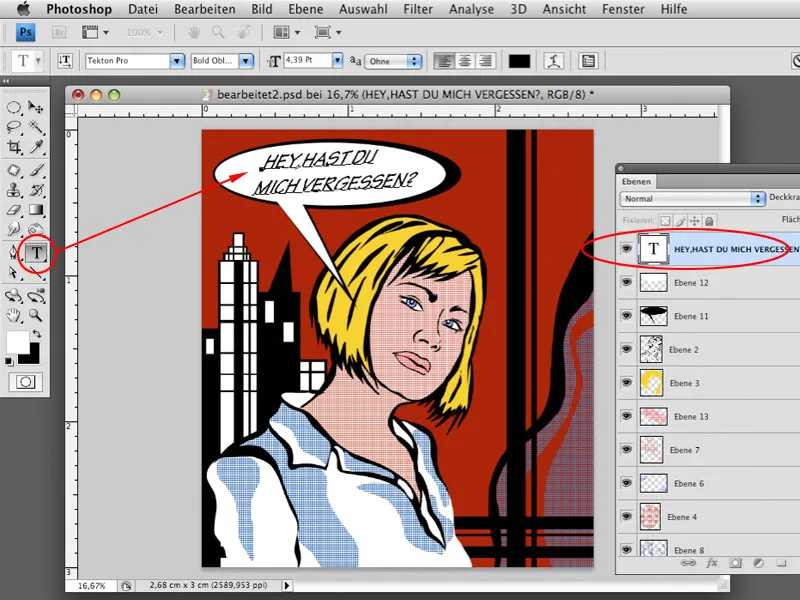Align text right

[x=485, y=61]
